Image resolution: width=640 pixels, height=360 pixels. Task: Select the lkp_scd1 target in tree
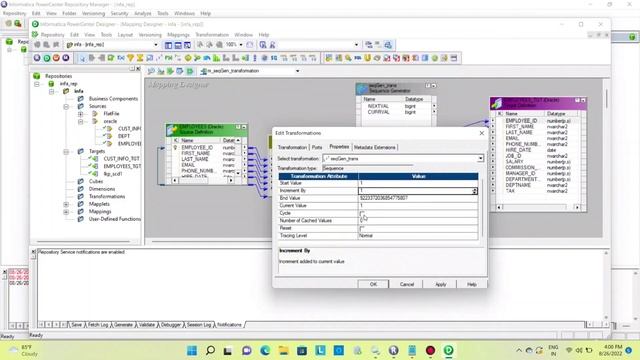[113, 174]
